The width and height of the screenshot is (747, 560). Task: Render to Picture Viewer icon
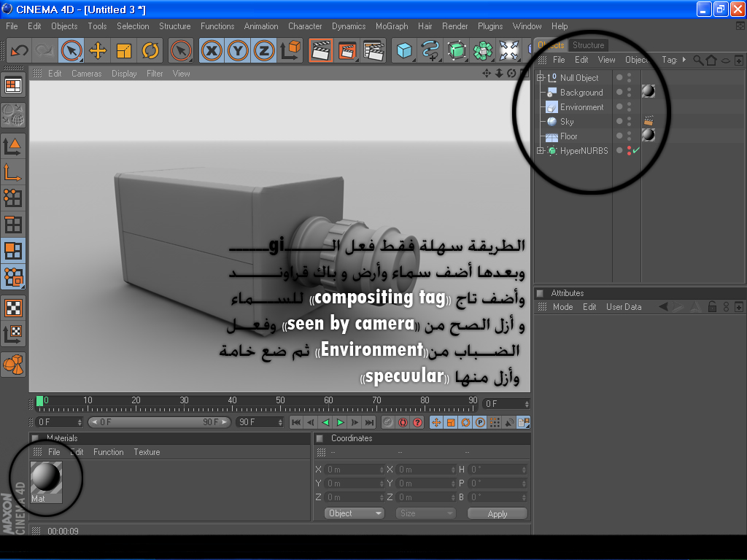click(347, 50)
